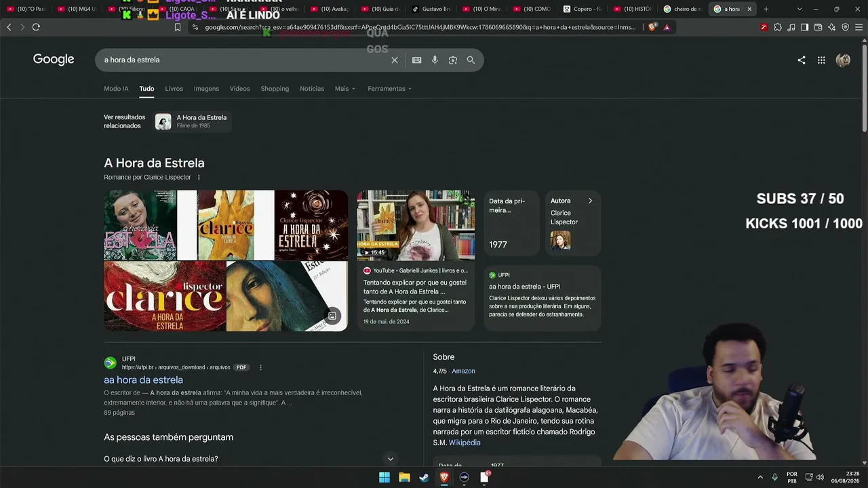Viewport: 868px width, 488px height.
Task: Click the network icon in the system tray
Action: pyautogui.click(x=809, y=477)
